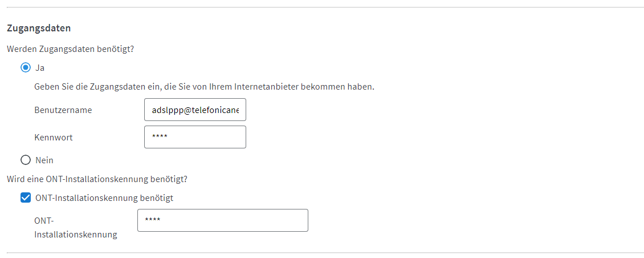Viewport: 644px width, 258px height.
Task: Click the 'Ja' text label
Action: [40, 68]
